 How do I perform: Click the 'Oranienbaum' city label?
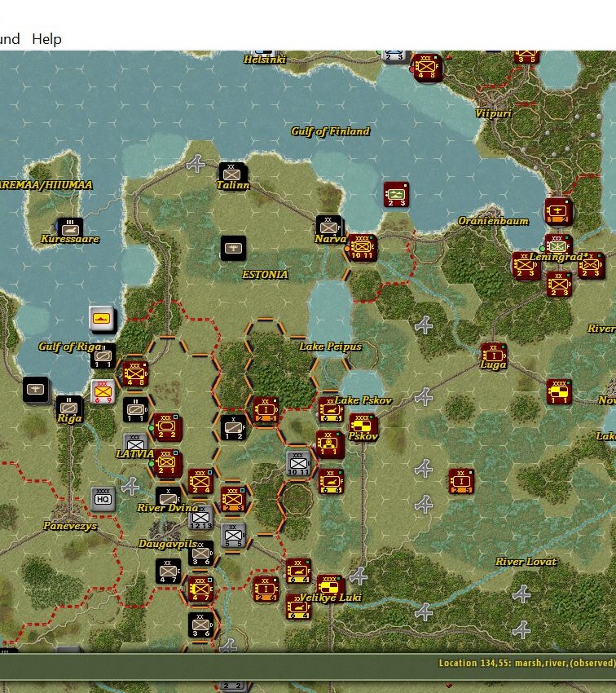(493, 221)
